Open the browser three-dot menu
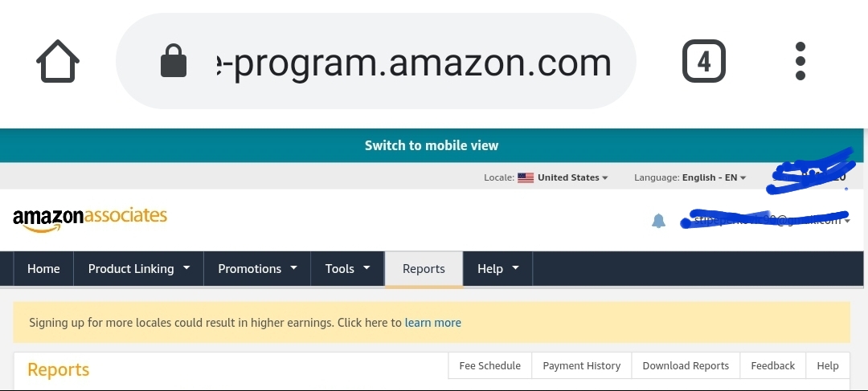 coord(800,61)
